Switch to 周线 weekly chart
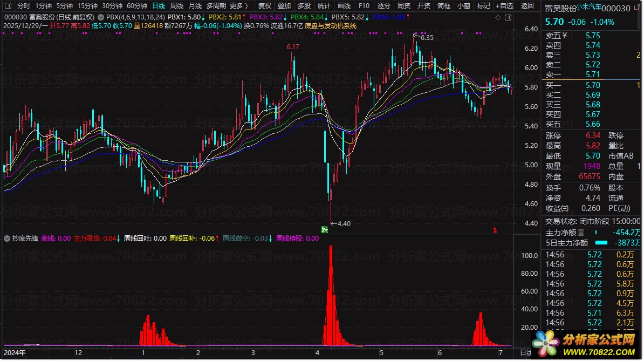This screenshot has height=361, width=644. click(x=176, y=6)
